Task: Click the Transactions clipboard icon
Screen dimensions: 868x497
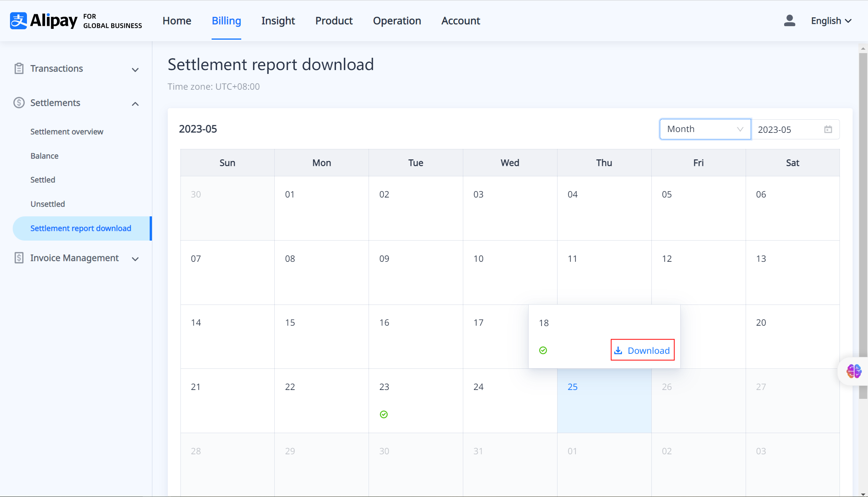Action: pos(19,69)
